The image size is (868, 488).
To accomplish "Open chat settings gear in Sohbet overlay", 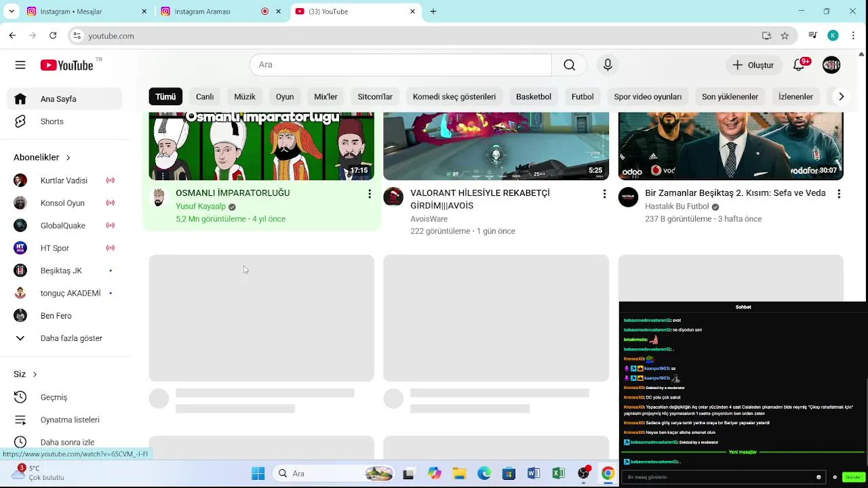I will click(x=835, y=477).
